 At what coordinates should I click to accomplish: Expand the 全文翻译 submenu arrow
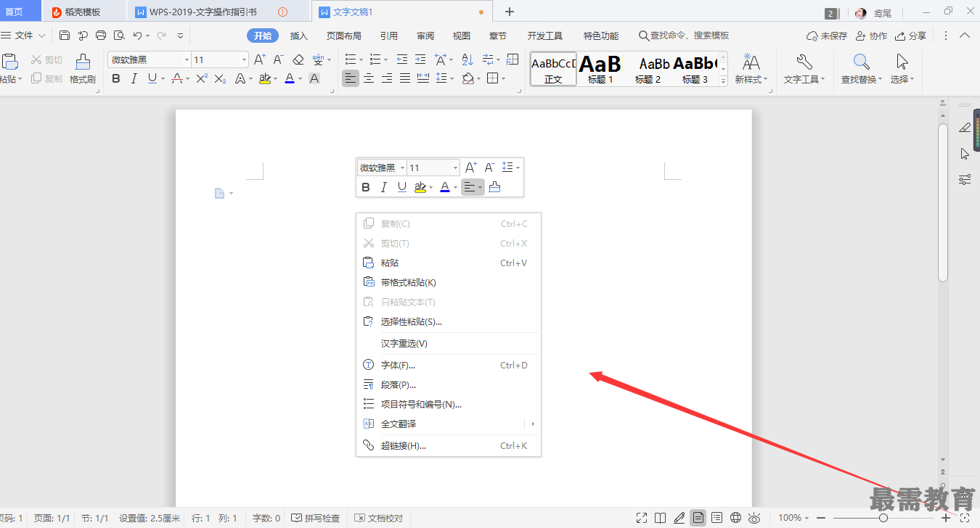532,424
